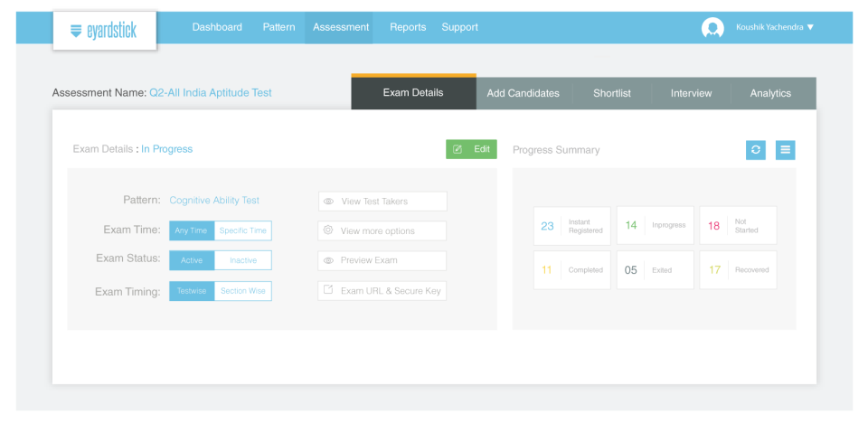This screenshot has width=868, height=432.
Task: Open the Shortlist tab
Action: [x=612, y=93]
